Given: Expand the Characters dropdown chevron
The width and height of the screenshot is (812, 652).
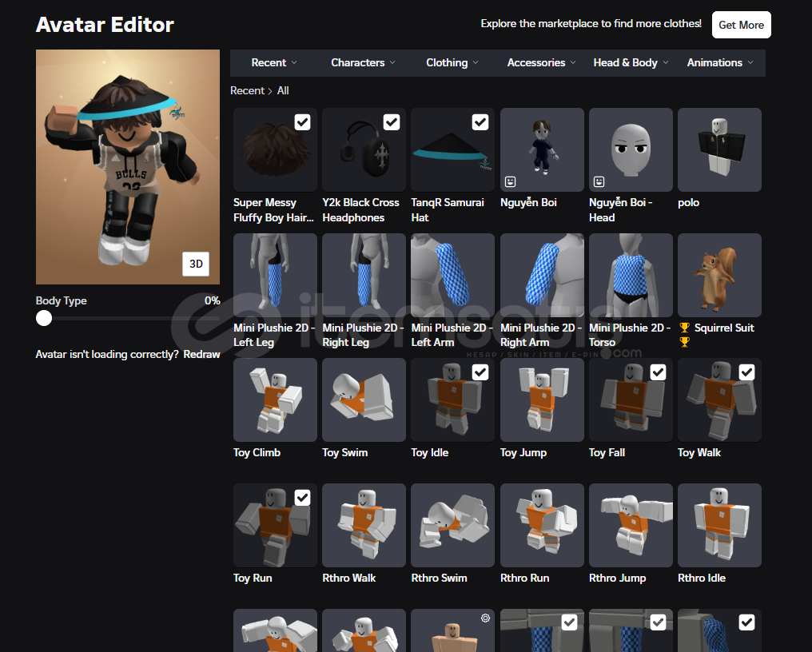Looking at the screenshot, I should [x=392, y=62].
